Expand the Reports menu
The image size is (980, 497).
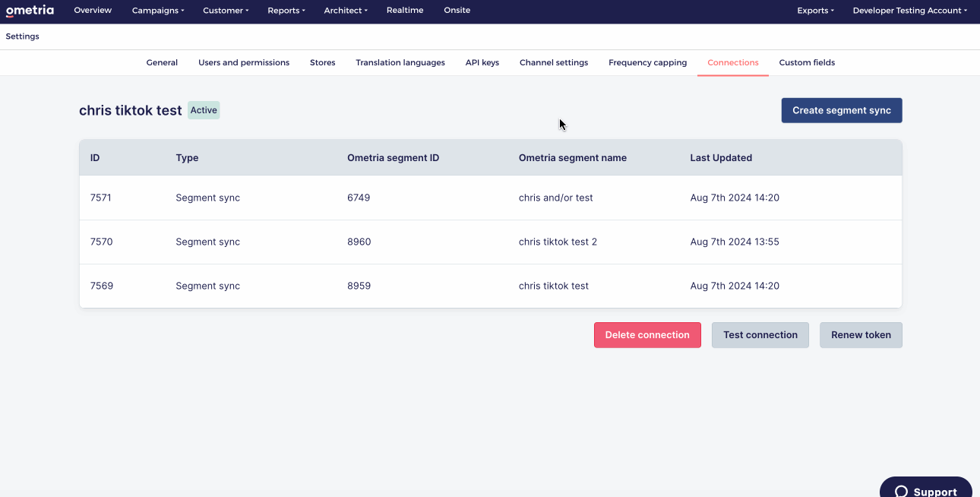tap(286, 11)
